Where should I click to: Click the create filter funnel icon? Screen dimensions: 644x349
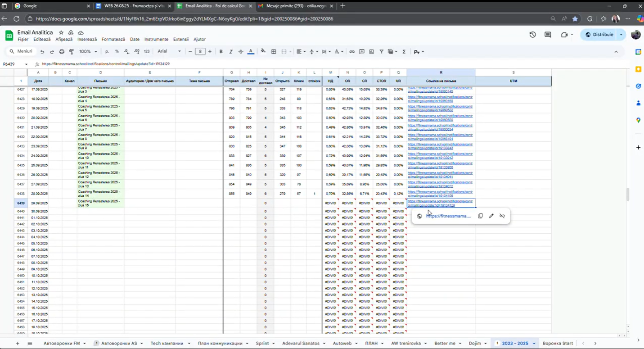[x=381, y=52]
